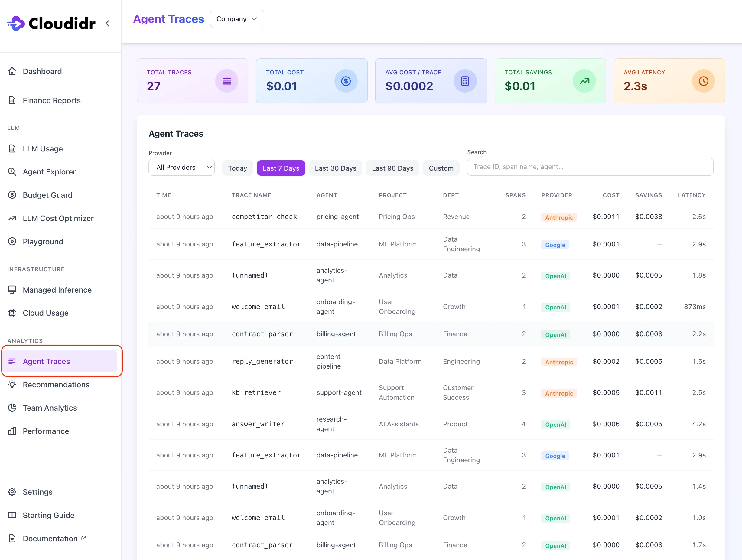Viewport: 742px width, 560px height.
Task: Click the Managed Inference monitor icon
Action: click(12, 290)
